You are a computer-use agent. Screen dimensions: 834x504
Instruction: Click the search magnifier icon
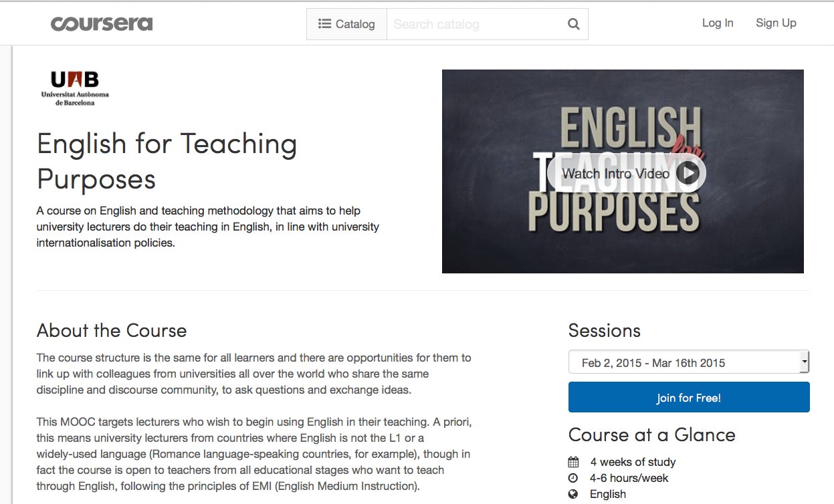point(573,24)
